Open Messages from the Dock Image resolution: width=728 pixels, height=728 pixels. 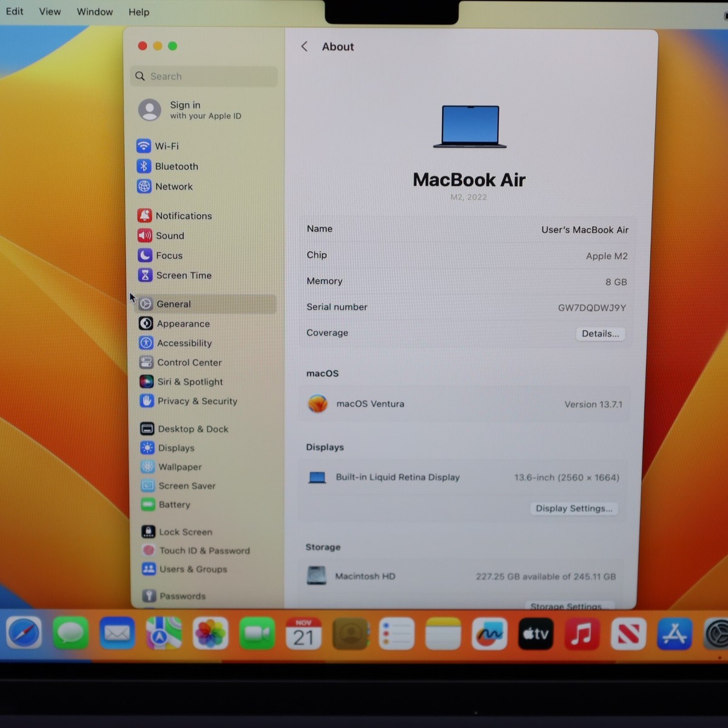pyautogui.click(x=71, y=633)
